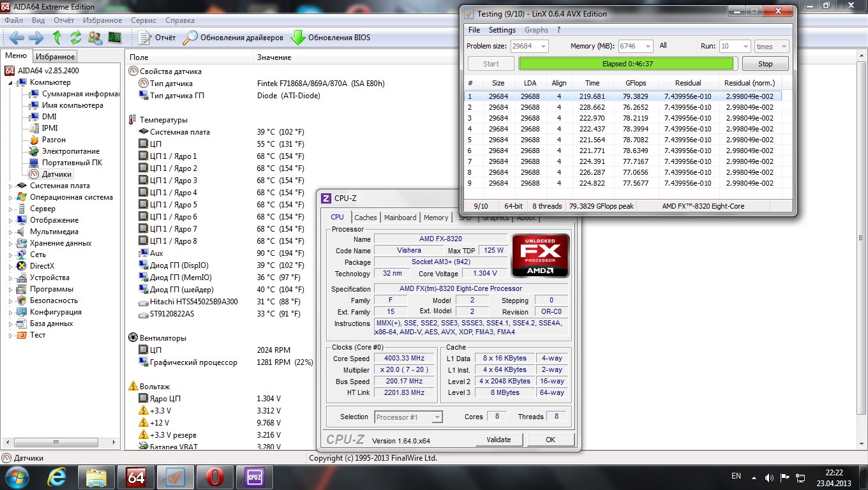
Task: Click the green Elapsed progress bar in LinX
Action: coord(627,64)
